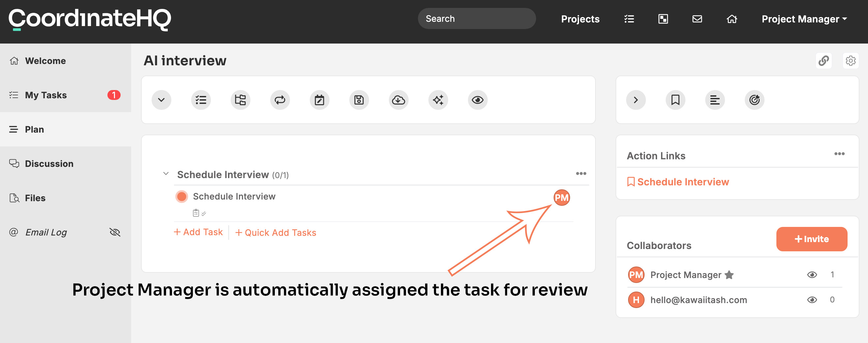
Task: Click the save disk toolbar icon
Action: (x=359, y=100)
